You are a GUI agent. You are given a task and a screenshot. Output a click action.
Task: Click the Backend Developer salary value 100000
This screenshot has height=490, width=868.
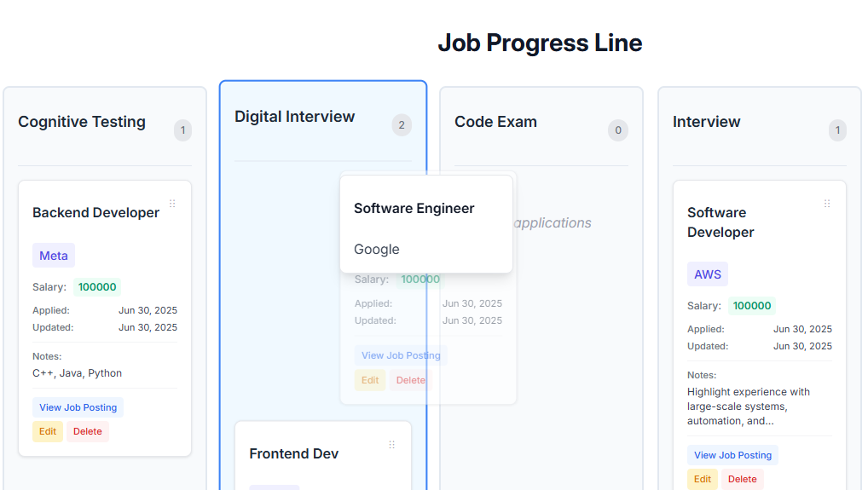tap(97, 287)
